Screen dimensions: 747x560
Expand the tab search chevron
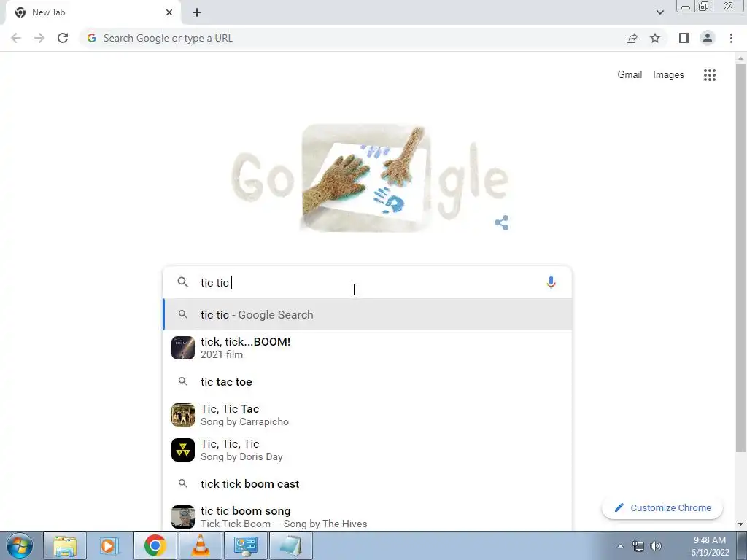pos(659,12)
